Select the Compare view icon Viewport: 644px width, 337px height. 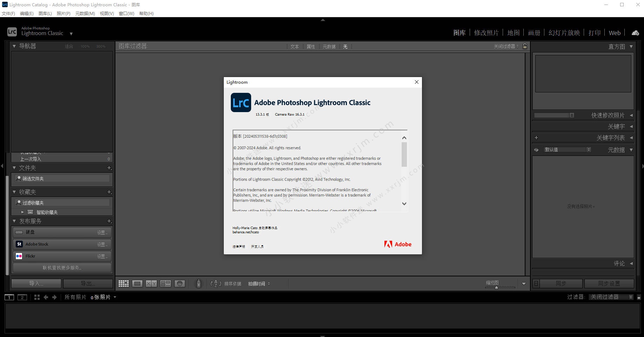pos(151,283)
